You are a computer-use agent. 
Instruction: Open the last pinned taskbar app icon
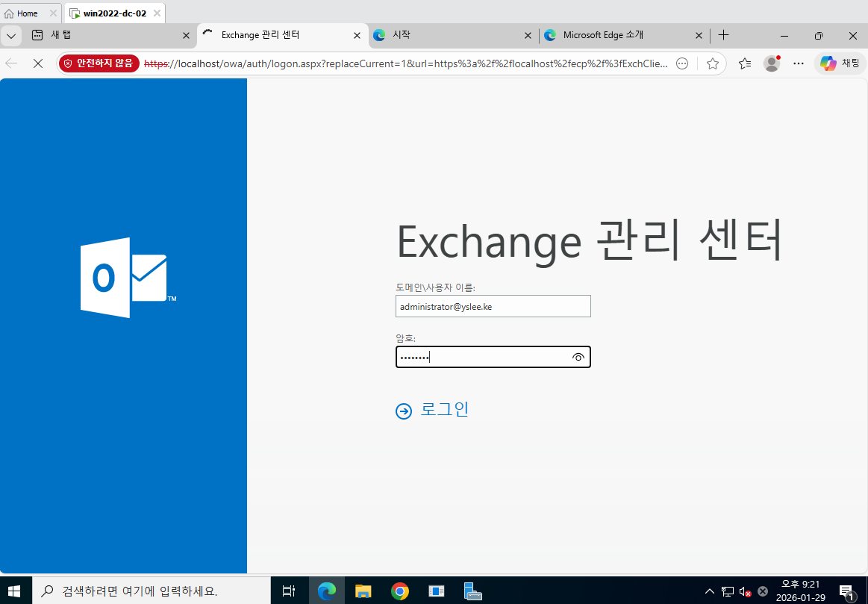coord(472,591)
